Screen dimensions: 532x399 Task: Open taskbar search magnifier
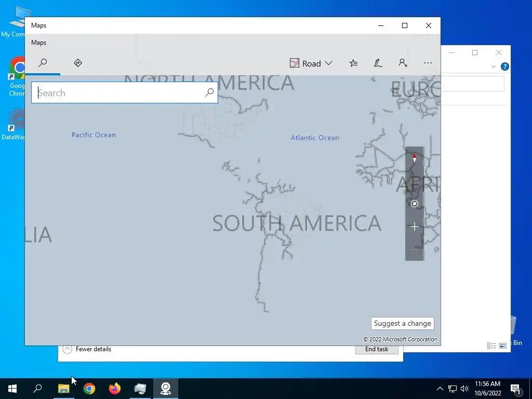(x=37, y=389)
